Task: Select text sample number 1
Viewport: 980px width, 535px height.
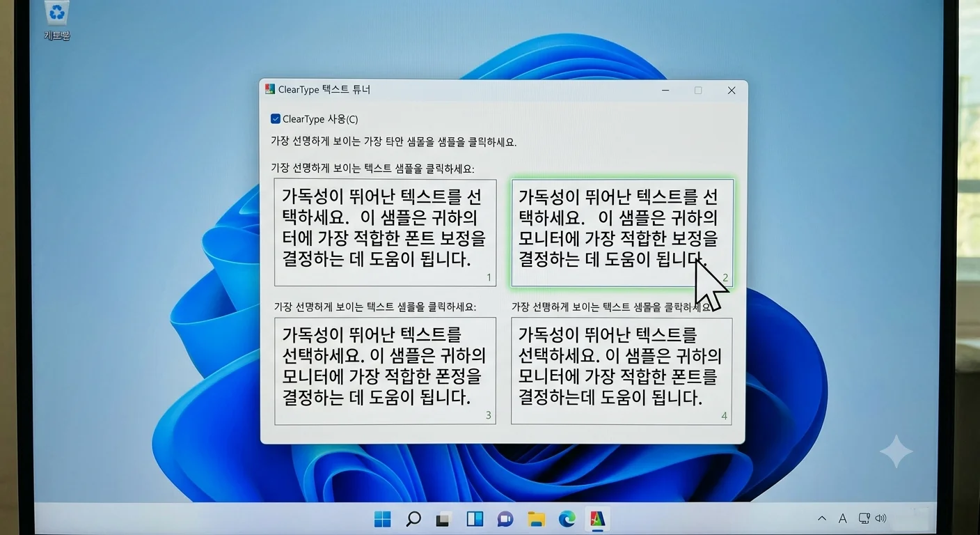Action: pyautogui.click(x=385, y=233)
